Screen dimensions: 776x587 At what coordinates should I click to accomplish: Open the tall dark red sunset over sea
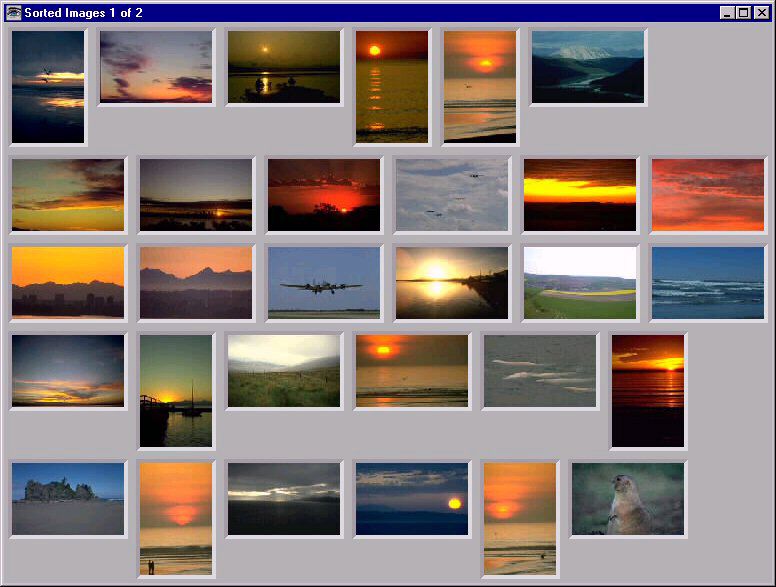click(648, 391)
